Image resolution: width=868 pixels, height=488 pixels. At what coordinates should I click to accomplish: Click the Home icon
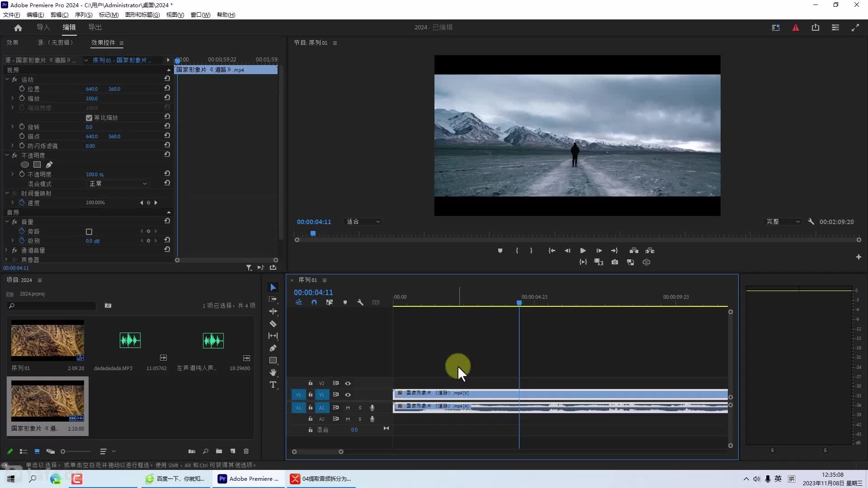pyautogui.click(x=18, y=28)
